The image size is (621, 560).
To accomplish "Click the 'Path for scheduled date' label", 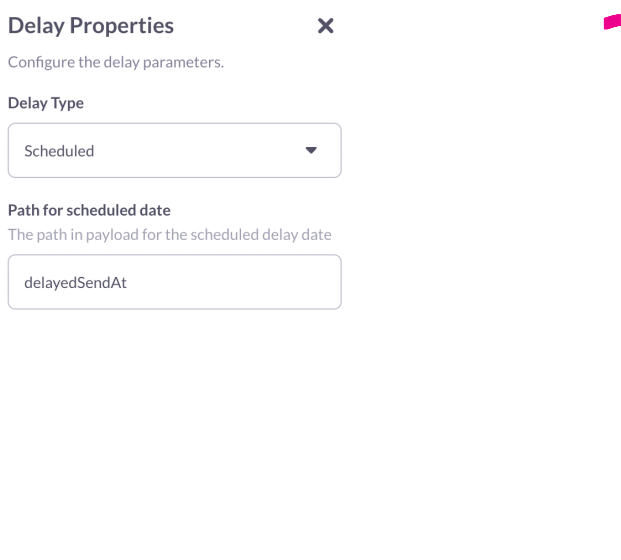I will tap(89, 210).
